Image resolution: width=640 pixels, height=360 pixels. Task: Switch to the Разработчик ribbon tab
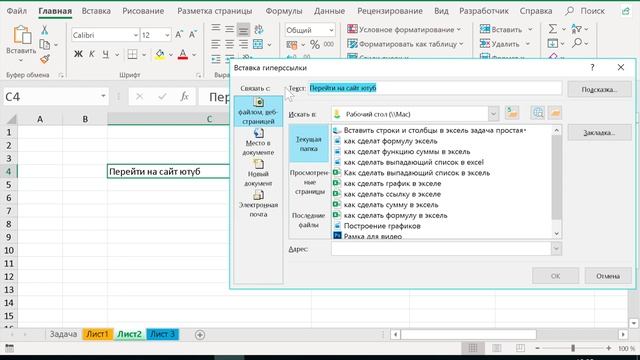[x=484, y=11]
